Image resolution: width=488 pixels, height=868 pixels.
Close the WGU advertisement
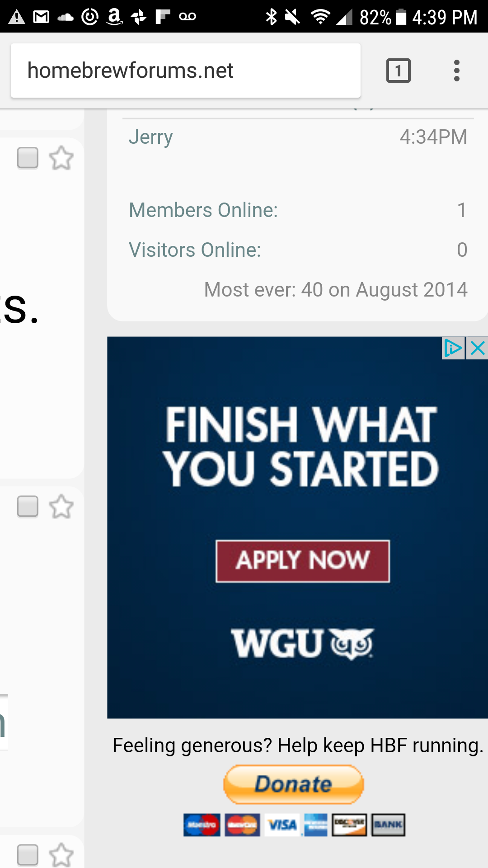[477, 348]
